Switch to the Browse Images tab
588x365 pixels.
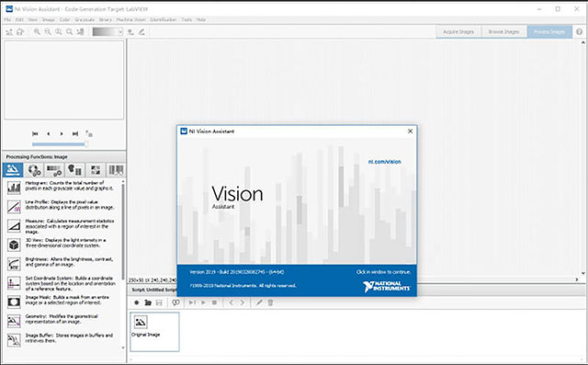point(503,32)
